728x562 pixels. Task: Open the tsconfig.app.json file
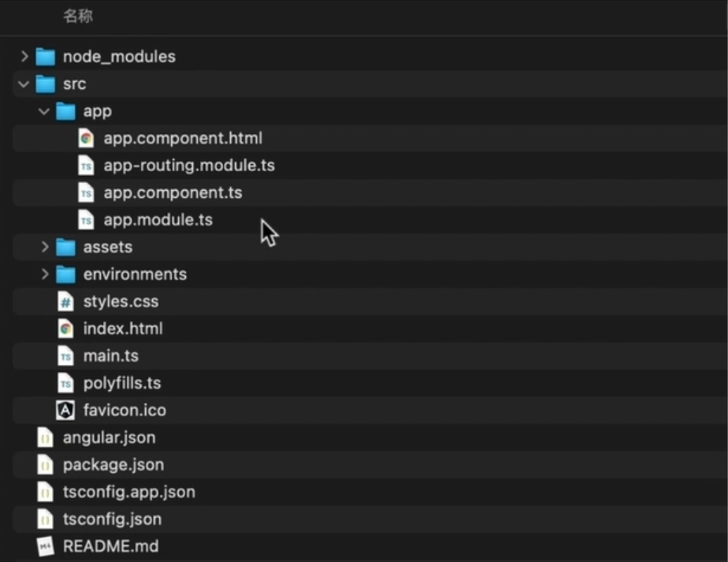[129, 492]
